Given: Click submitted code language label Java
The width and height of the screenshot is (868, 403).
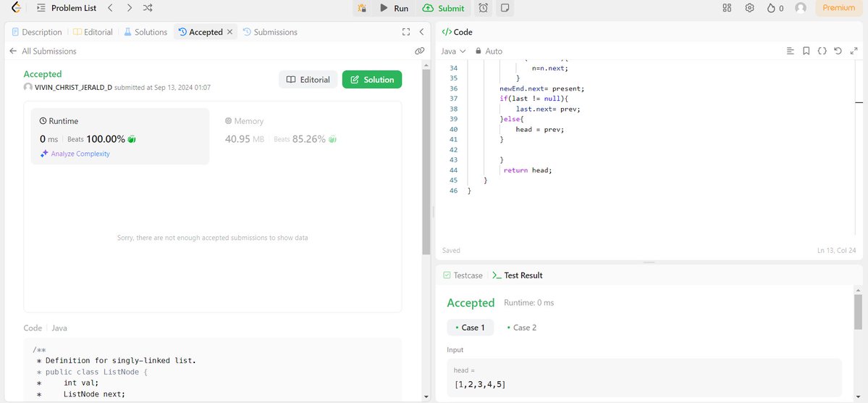Looking at the screenshot, I should (59, 328).
